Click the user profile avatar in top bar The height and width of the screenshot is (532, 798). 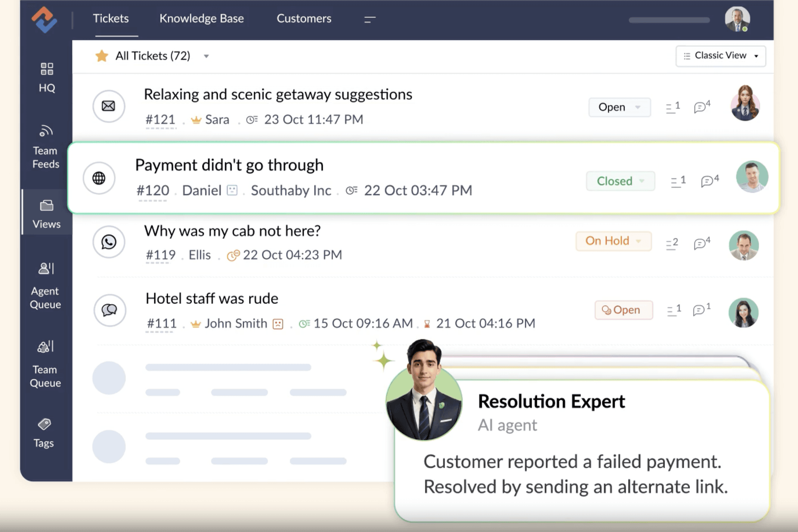737,19
